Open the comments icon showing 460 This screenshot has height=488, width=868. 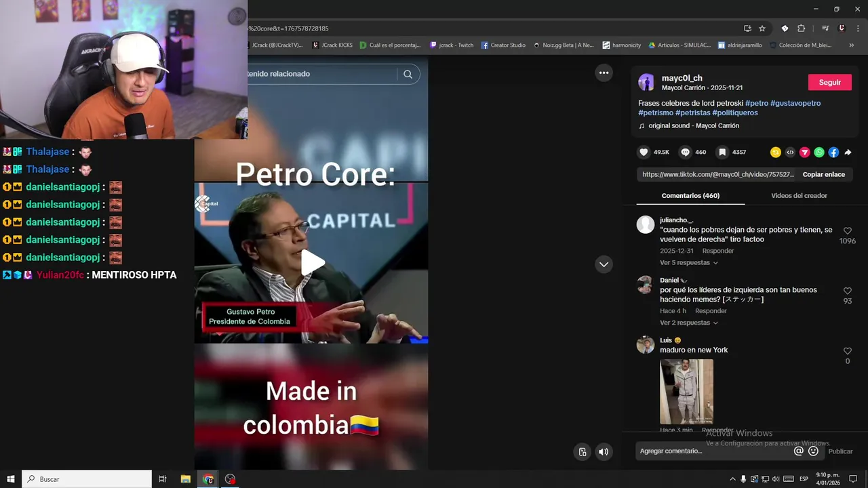click(x=685, y=152)
